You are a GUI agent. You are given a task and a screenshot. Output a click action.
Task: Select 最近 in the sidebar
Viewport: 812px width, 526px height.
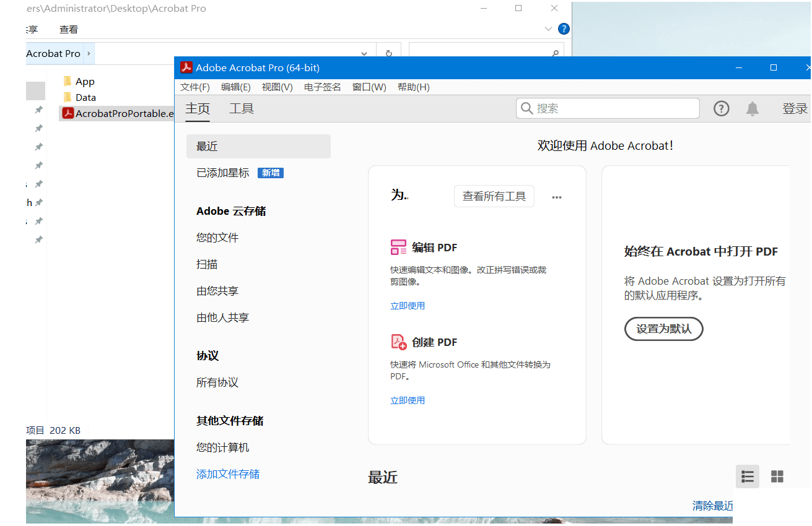click(x=258, y=147)
